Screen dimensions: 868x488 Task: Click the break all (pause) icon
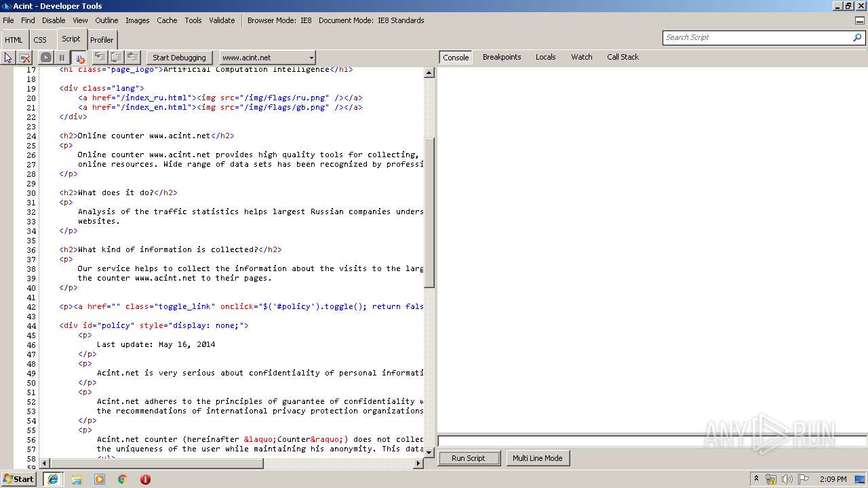tap(62, 58)
